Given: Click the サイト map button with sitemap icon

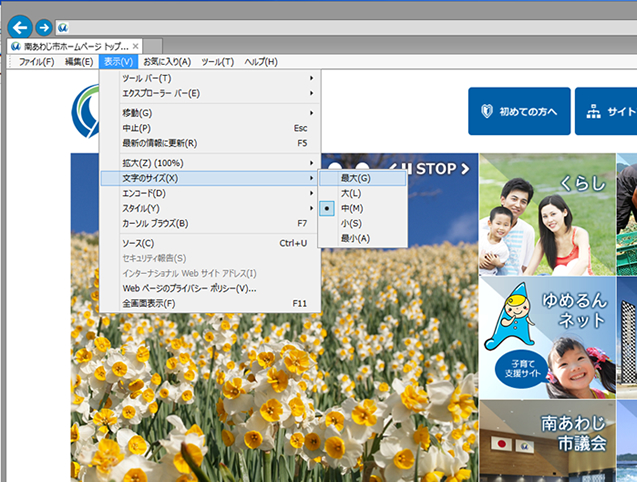Looking at the screenshot, I should (606, 111).
